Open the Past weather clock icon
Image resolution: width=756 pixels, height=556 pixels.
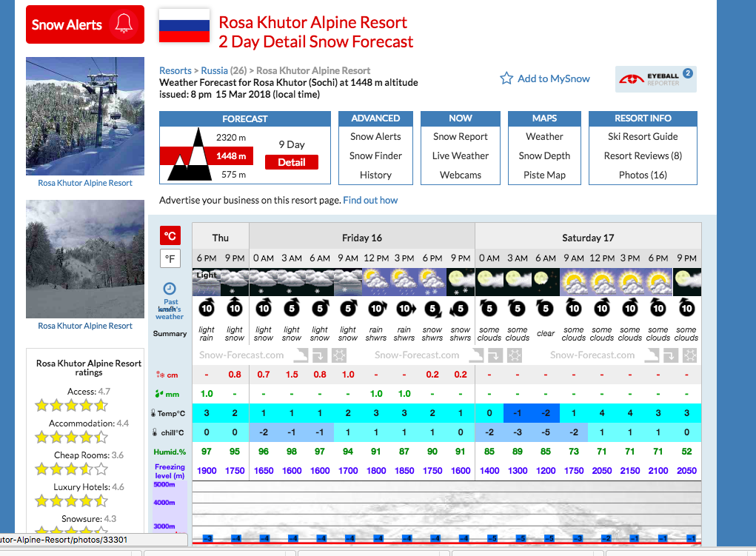pyautogui.click(x=170, y=289)
